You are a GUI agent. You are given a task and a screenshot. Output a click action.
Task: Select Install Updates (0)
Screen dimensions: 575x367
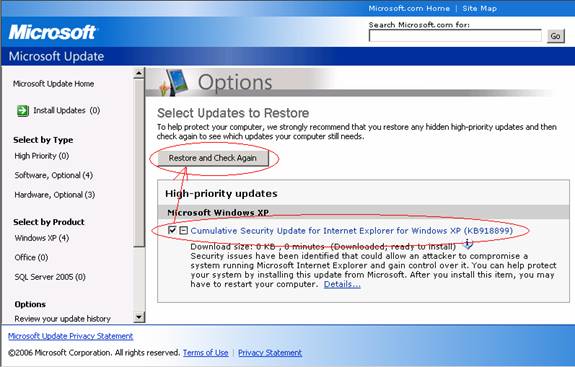click(x=66, y=110)
